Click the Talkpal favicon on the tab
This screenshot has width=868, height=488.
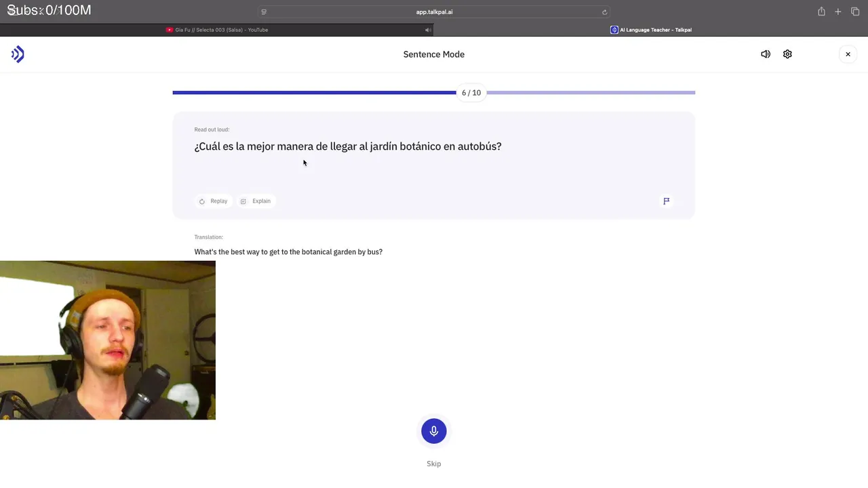click(x=614, y=30)
